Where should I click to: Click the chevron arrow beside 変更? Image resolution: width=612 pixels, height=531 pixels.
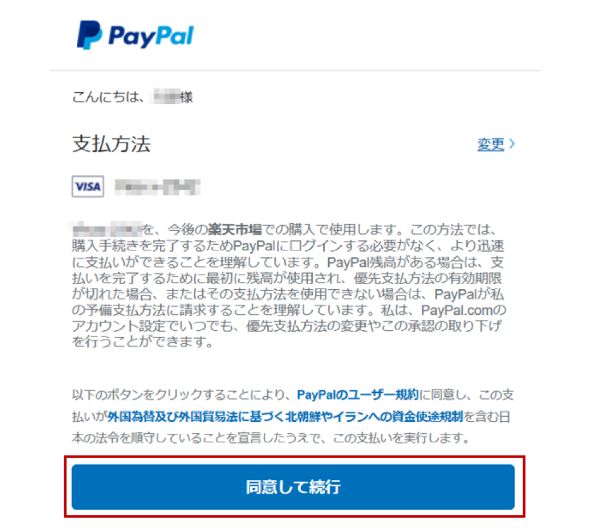pos(512,144)
